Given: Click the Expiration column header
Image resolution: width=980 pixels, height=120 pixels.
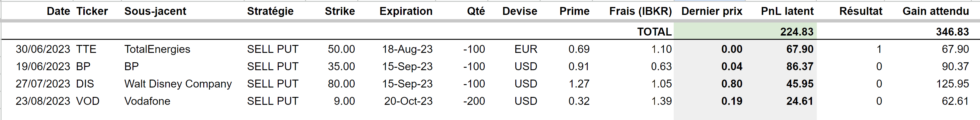Looking at the screenshot, I should point(406,11).
